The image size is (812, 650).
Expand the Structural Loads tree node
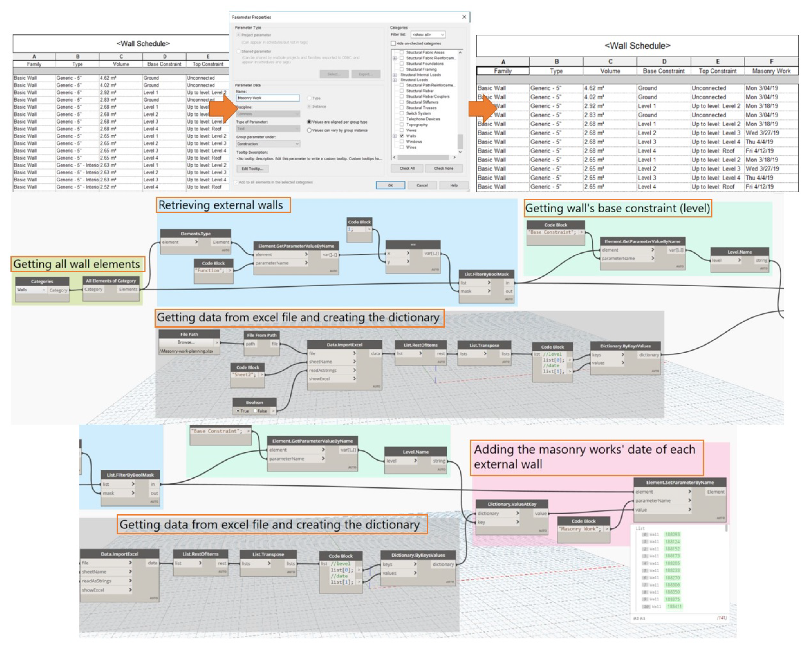[394, 80]
